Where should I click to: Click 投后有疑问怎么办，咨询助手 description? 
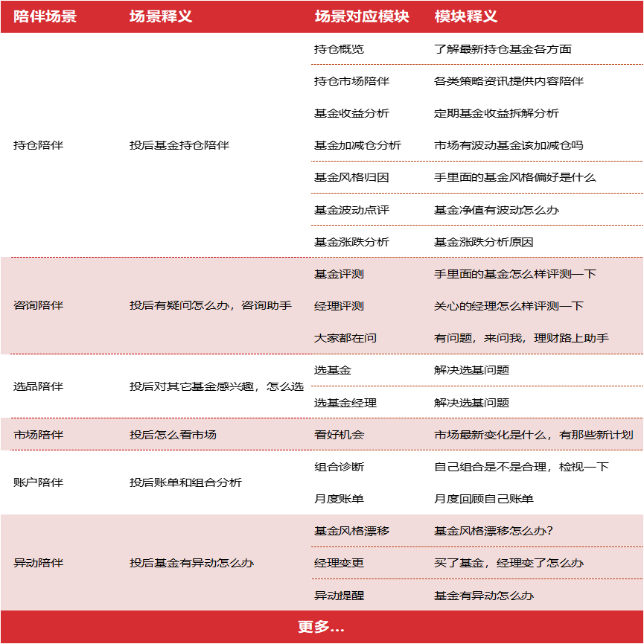211,305
